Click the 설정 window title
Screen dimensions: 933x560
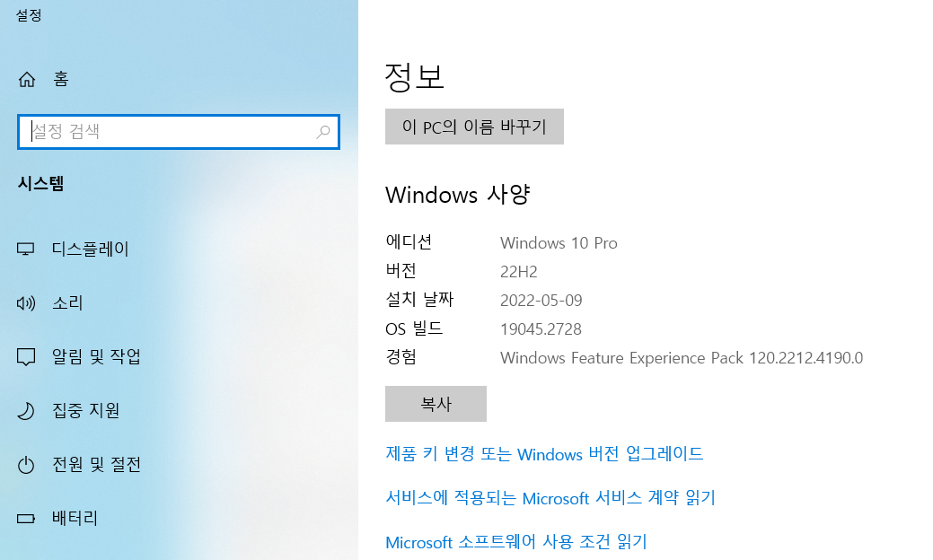pyautogui.click(x=29, y=15)
